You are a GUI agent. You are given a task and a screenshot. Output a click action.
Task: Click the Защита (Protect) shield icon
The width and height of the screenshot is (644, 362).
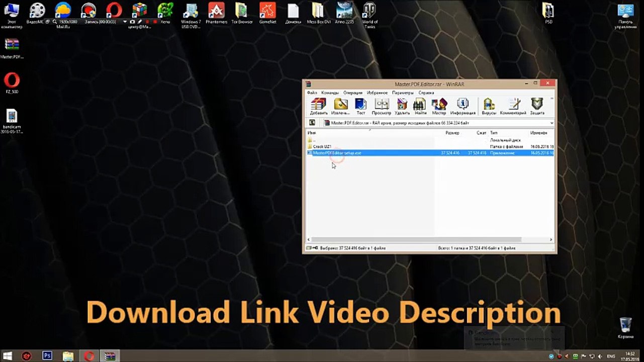click(537, 107)
